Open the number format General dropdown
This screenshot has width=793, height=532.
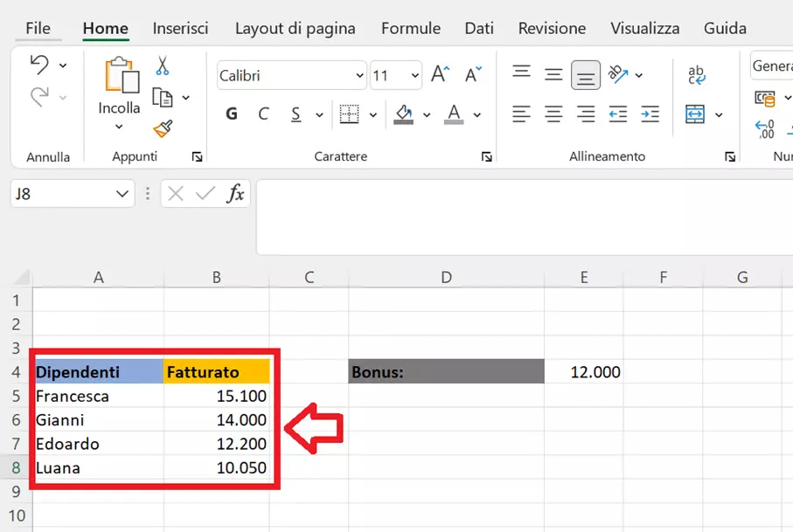click(772, 66)
